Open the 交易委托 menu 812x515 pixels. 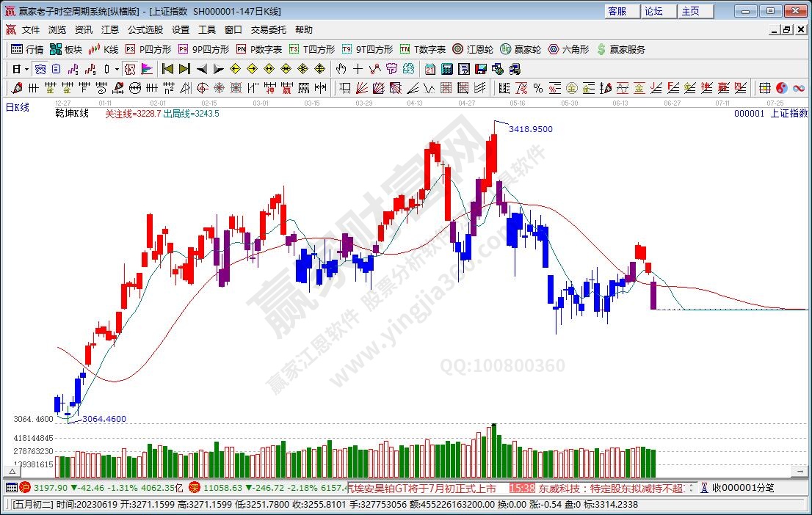268,30
